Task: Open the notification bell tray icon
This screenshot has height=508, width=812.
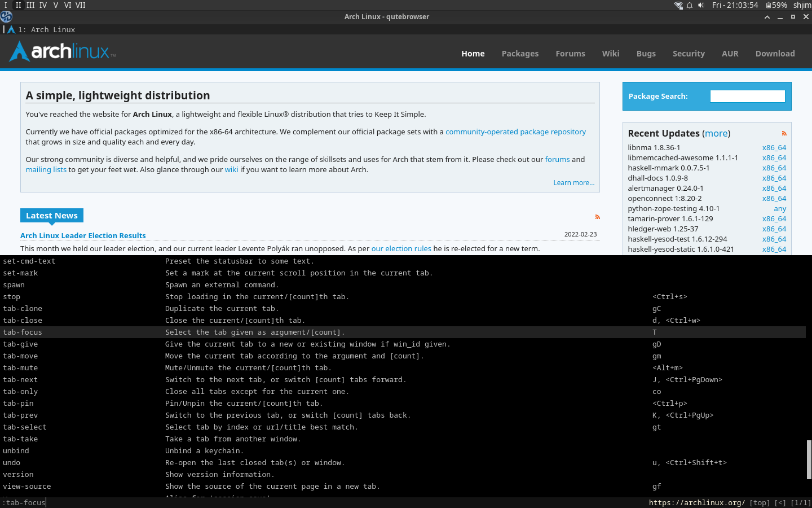Action: [690, 5]
